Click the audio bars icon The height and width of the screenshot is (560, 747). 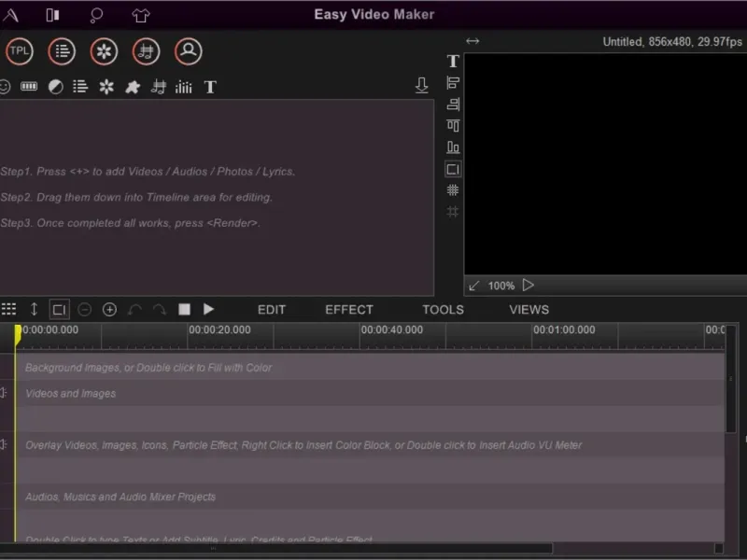[183, 87]
